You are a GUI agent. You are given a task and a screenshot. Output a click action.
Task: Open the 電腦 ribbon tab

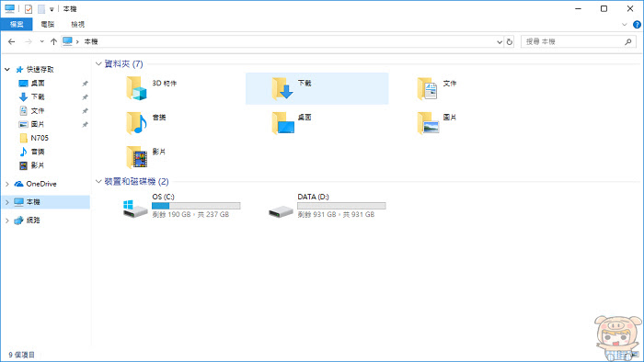click(x=48, y=24)
